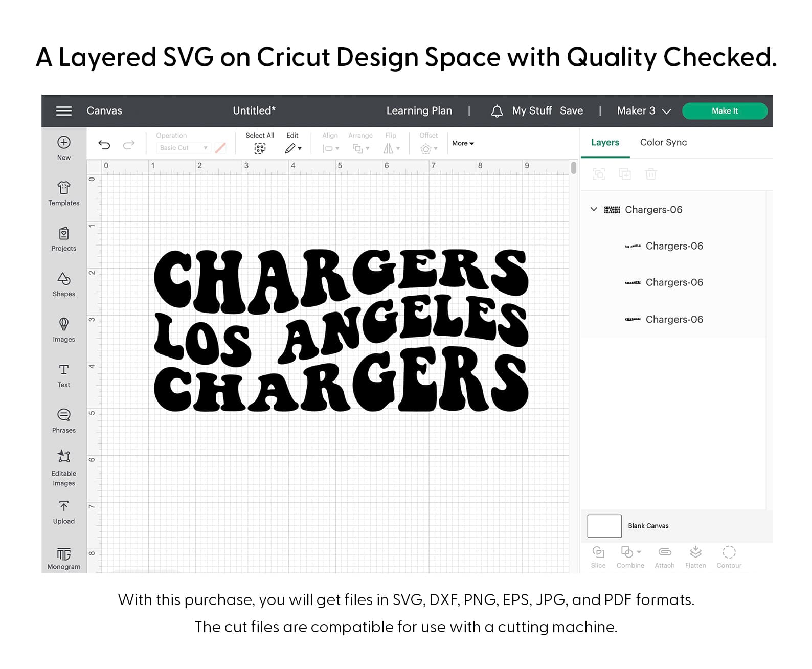Click the Slice tool
The image size is (812, 669).
point(598,557)
